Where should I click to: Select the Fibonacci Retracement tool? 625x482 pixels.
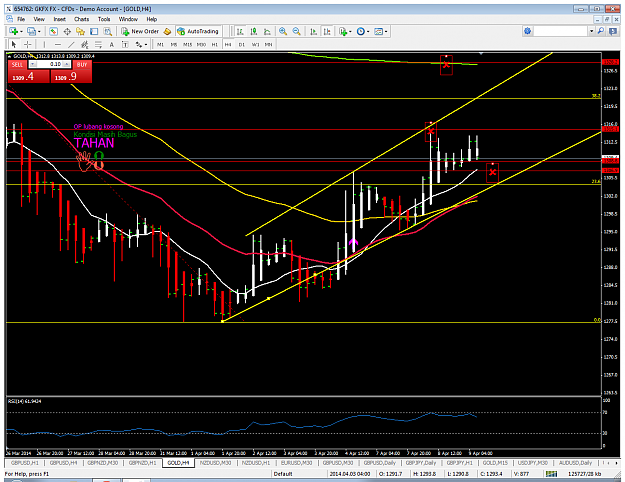click(98, 44)
